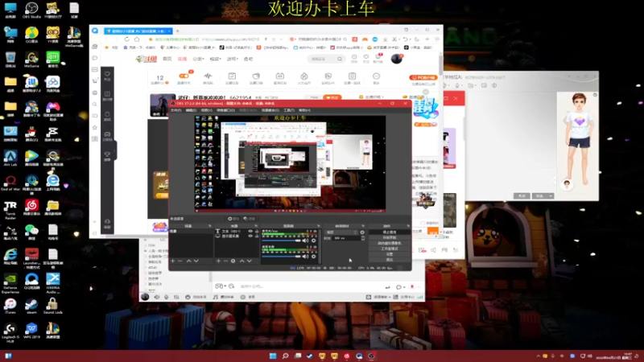Remove selected source with minus button
Viewport: 644px width, 362px height.
225,261
